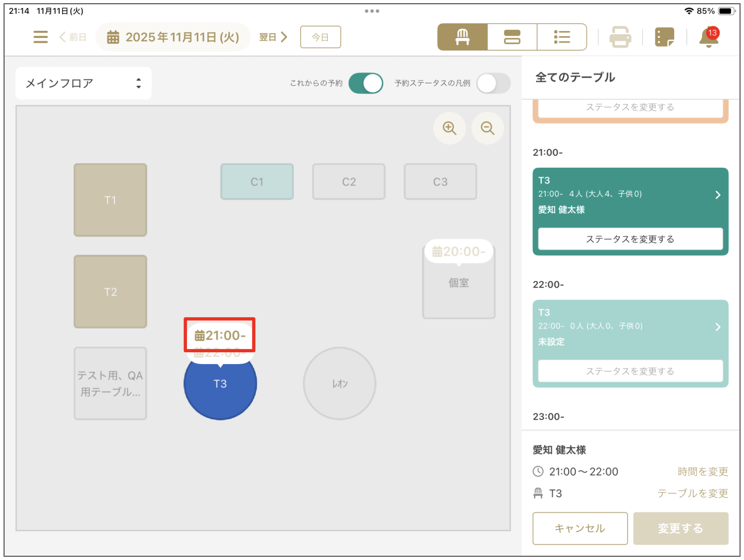Click the 時間を変更 link
Viewport: 744px width, 560px height.
pos(703,471)
